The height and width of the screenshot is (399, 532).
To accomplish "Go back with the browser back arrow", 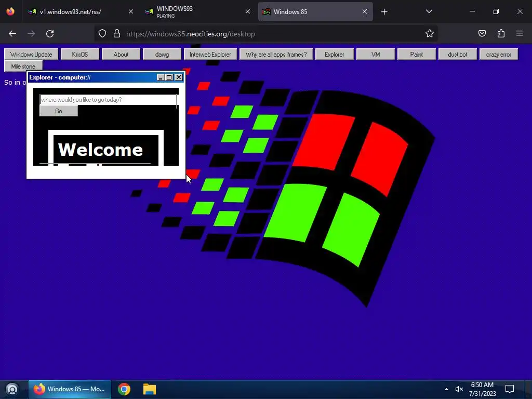I will pos(12,34).
